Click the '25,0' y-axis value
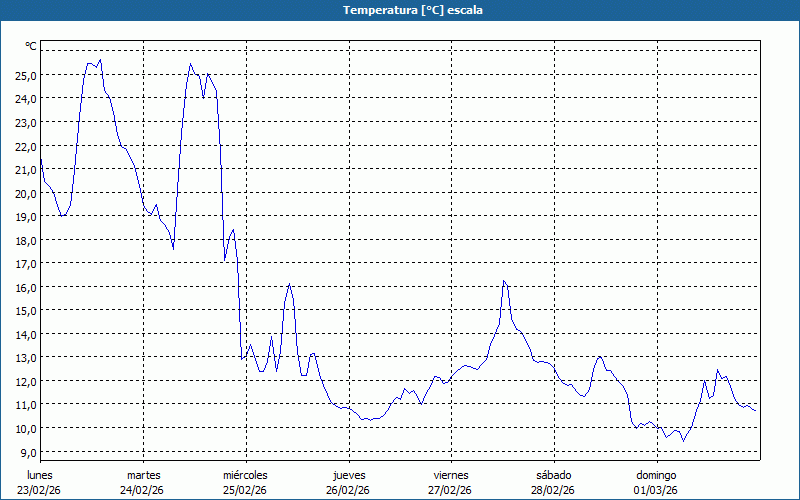This screenshot has width=800, height=500. pyautogui.click(x=27, y=76)
